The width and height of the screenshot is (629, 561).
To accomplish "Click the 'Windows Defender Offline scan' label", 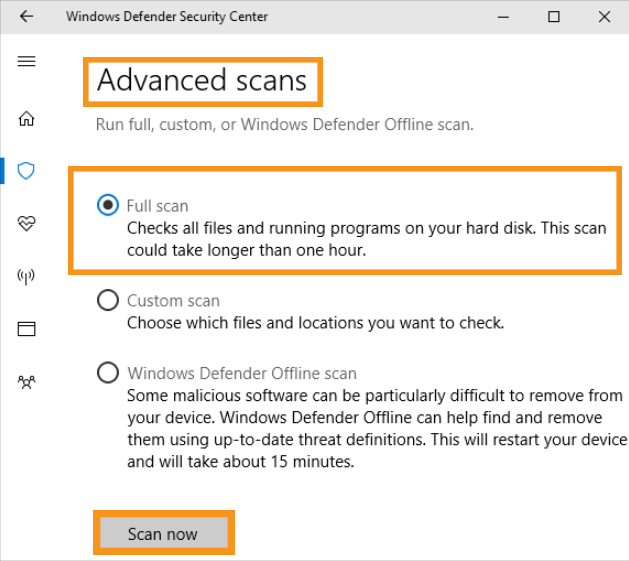I will [242, 373].
